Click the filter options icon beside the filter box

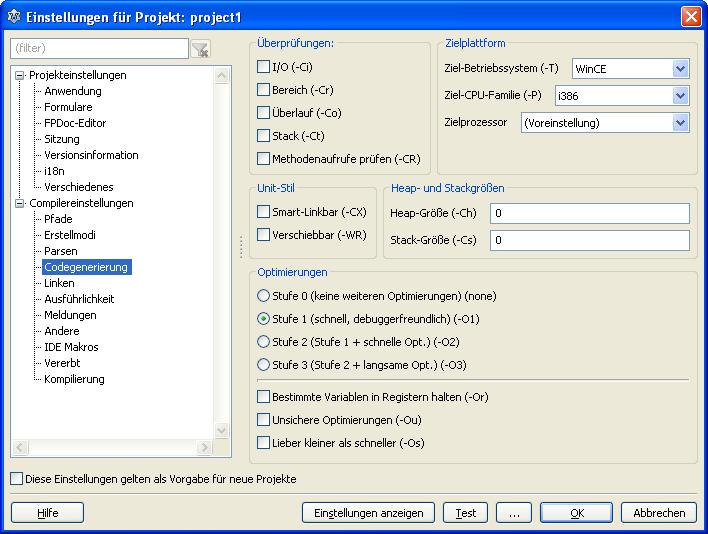tap(200, 49)
